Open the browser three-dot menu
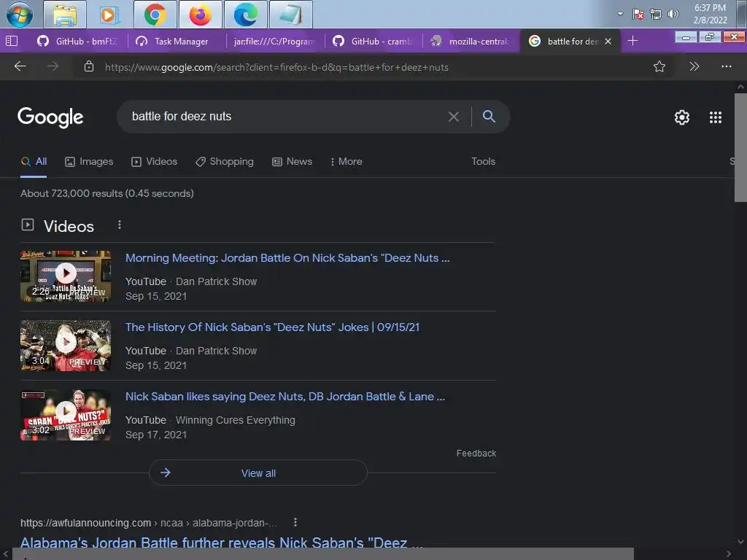Viewport: 747px width, 560px height. 726,66
